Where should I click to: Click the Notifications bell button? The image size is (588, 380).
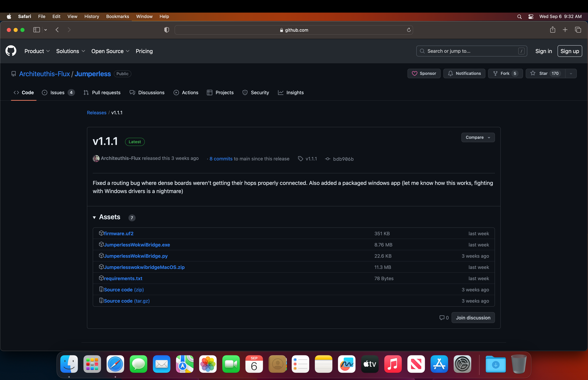pyautogui.click(x=464, y=73)
